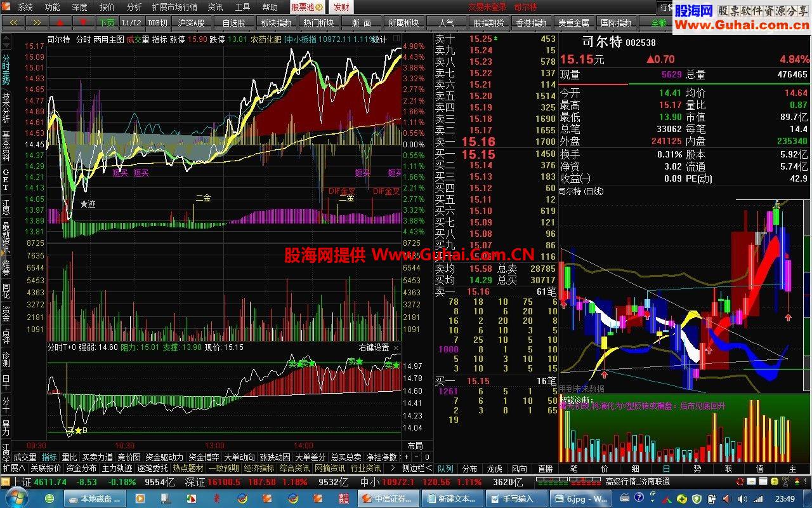Open the 扩展市场行情 menu
The image size is (812, 508).
[x=174, y=7]
